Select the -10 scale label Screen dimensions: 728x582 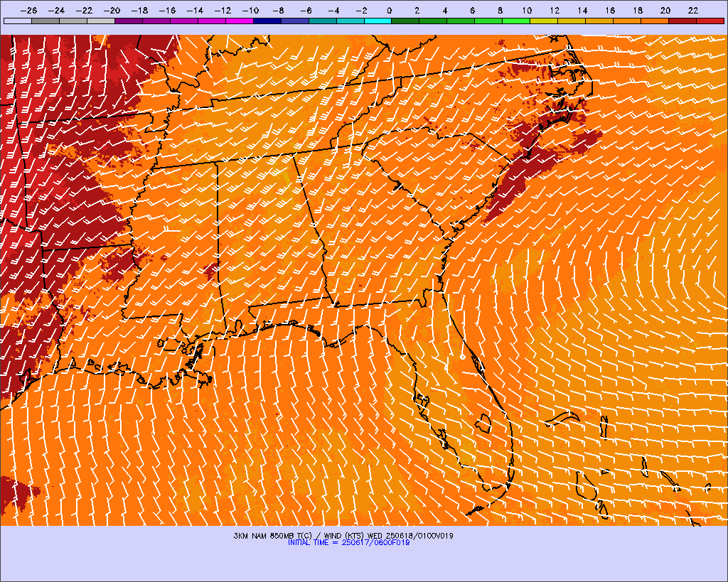coord(251,10)
